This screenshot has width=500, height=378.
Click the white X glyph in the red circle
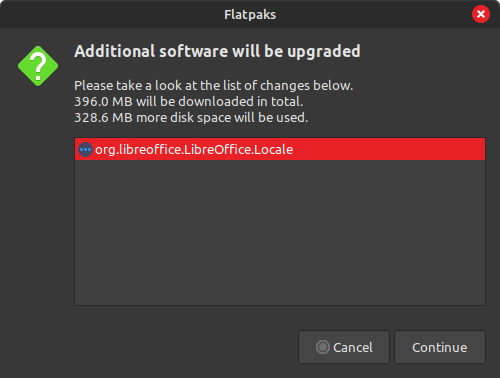click(x=481, y=14)
